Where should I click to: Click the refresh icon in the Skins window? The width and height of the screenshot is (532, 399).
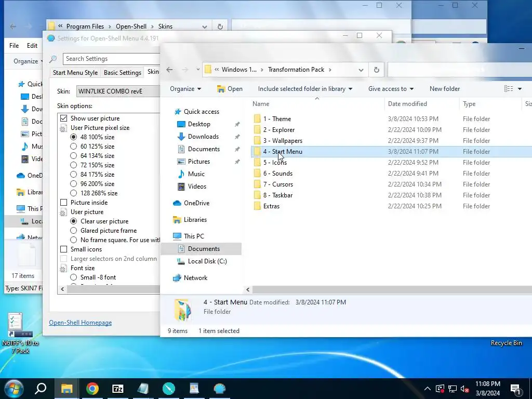(x=220, y=26)
